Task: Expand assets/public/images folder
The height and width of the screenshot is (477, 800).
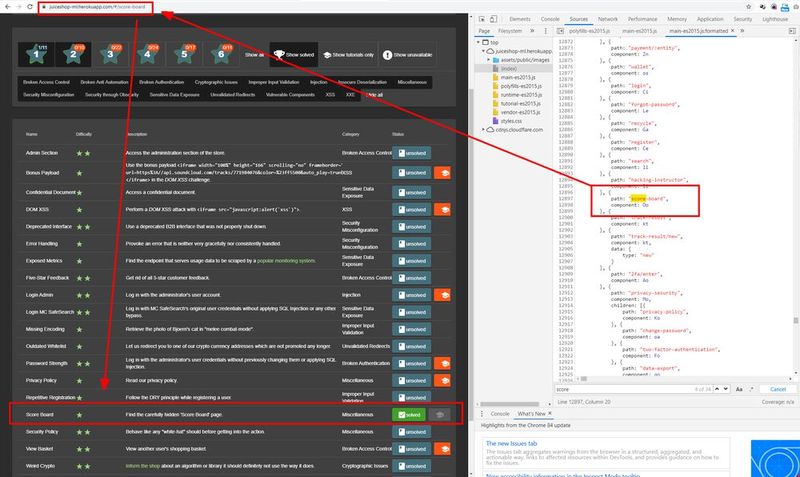Action: point(488,60)
